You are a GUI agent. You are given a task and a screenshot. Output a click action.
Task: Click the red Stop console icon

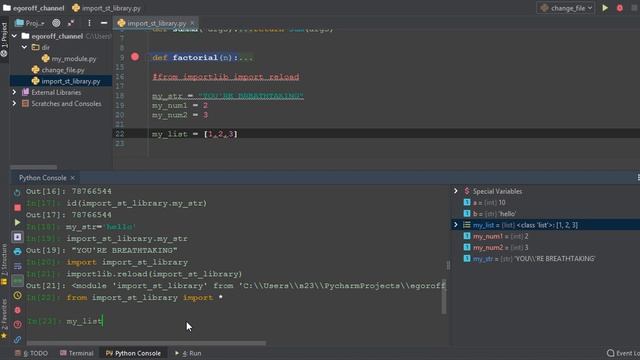click(x=17, y=208)
